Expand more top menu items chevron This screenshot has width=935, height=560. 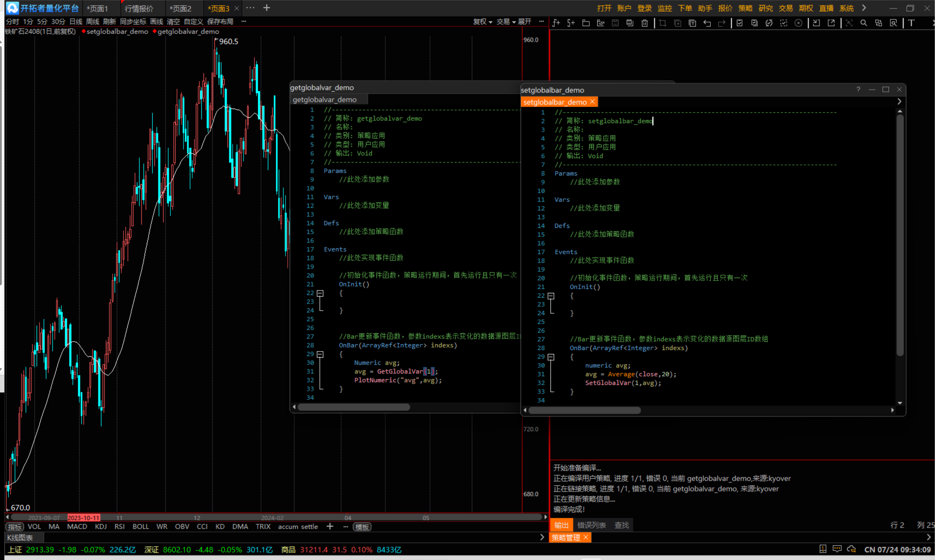click(864, 8)
